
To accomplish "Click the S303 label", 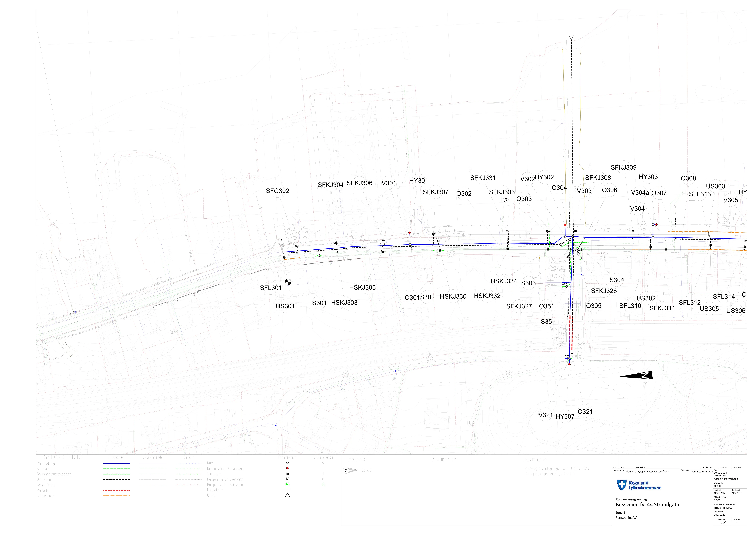I will (x=529, y=283).
